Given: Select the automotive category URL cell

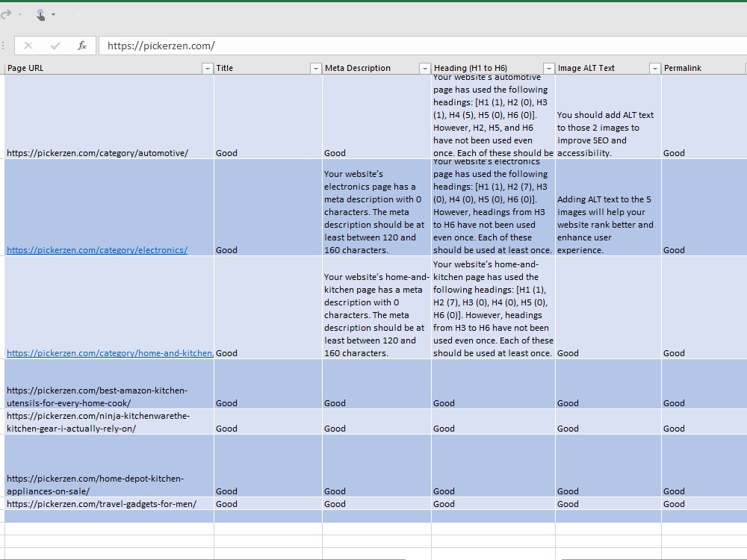Looking at the screenshot, I should pyautogui.click(x=109, y=116).
